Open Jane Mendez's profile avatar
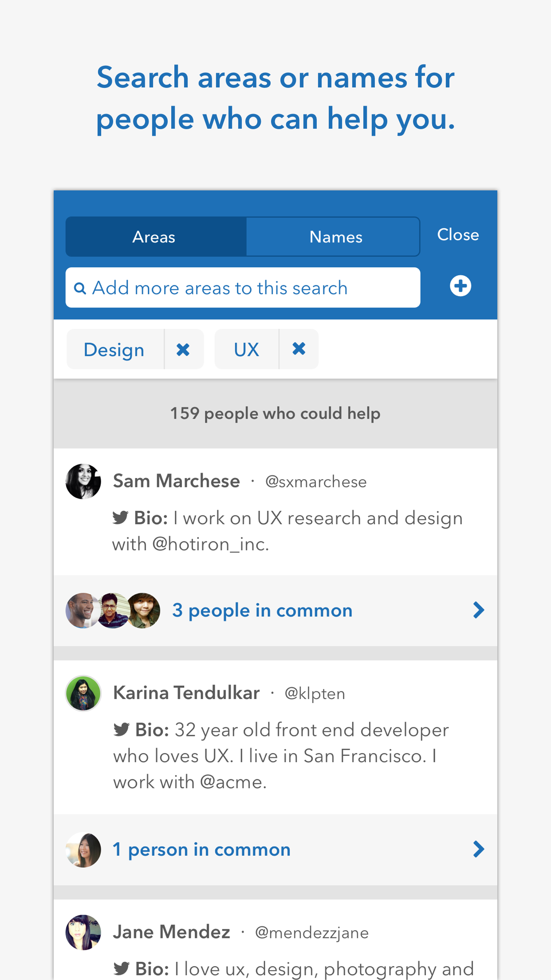This screenshot has height=980, width=551. (x=83, y=932)
